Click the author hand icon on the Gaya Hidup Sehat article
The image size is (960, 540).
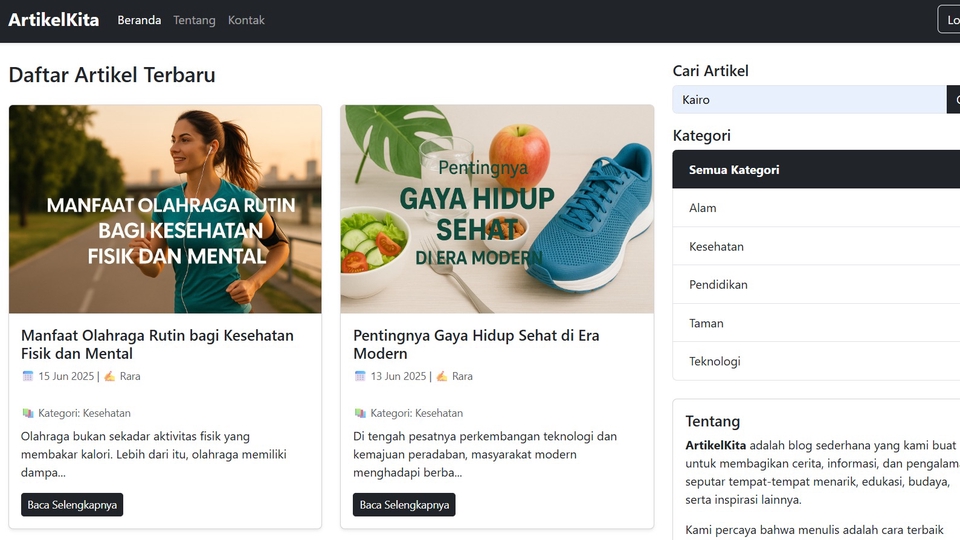coord(442,376)
